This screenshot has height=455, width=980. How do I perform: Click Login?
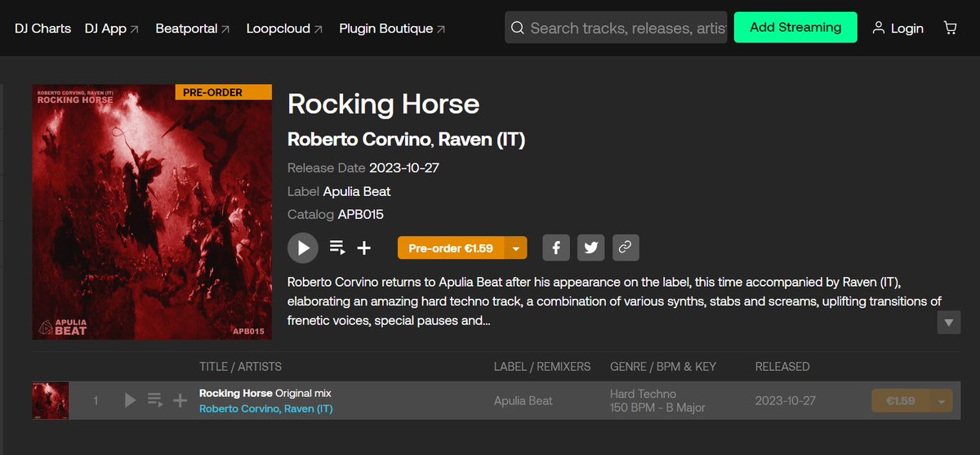[x=898, y=28]
